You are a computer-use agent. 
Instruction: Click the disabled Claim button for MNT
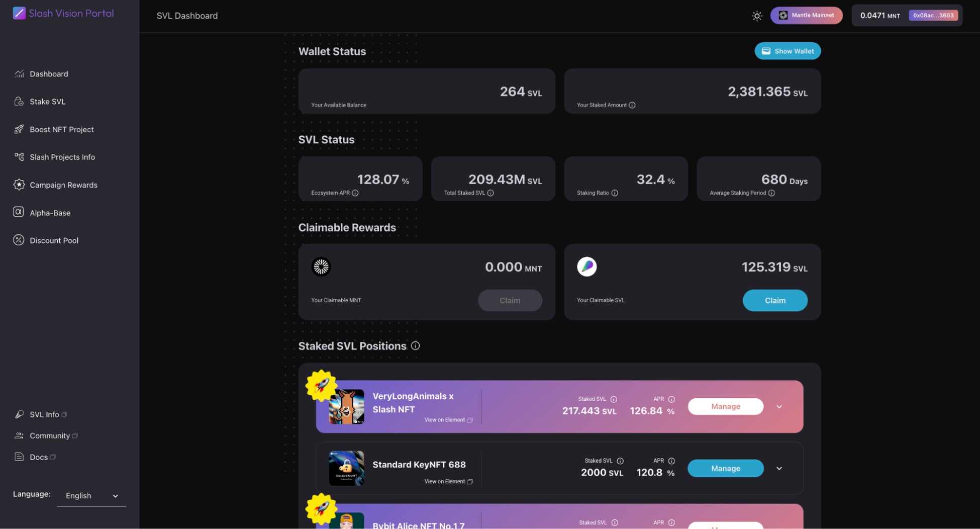(510, 300)
